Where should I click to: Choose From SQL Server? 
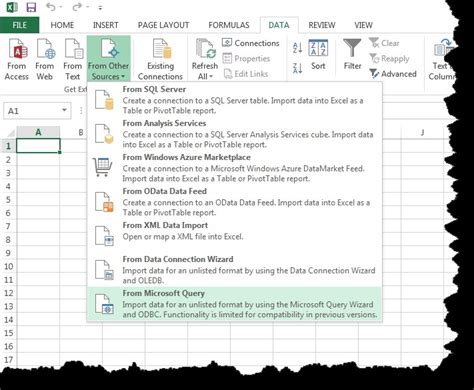[235, 100]
